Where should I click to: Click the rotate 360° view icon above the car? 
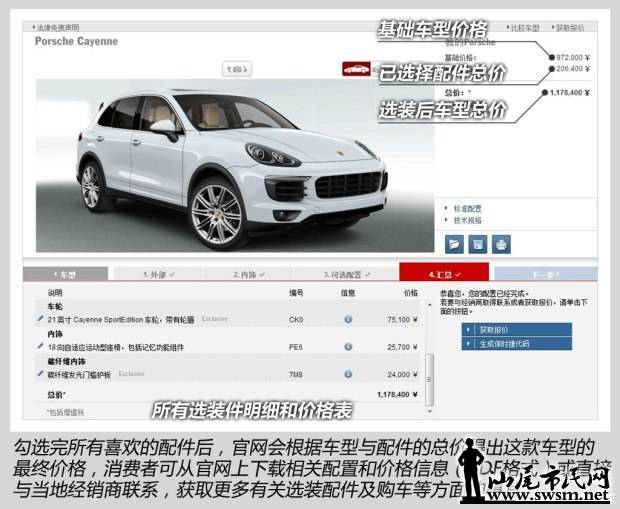pyautogui.click(x=237, y=69)
